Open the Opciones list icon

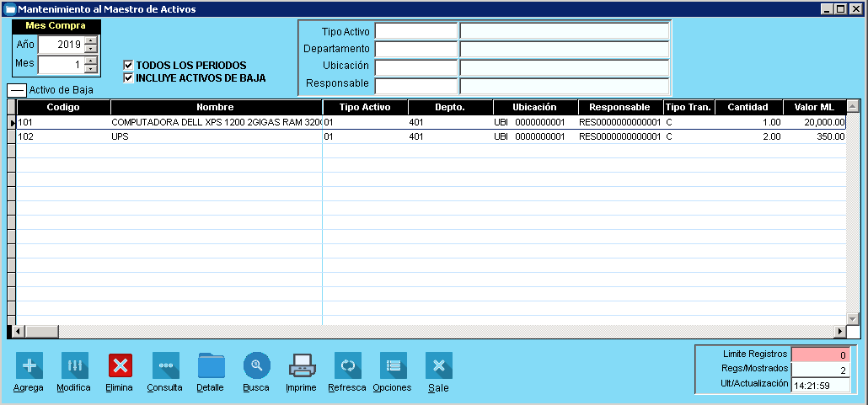coord(393,365)
